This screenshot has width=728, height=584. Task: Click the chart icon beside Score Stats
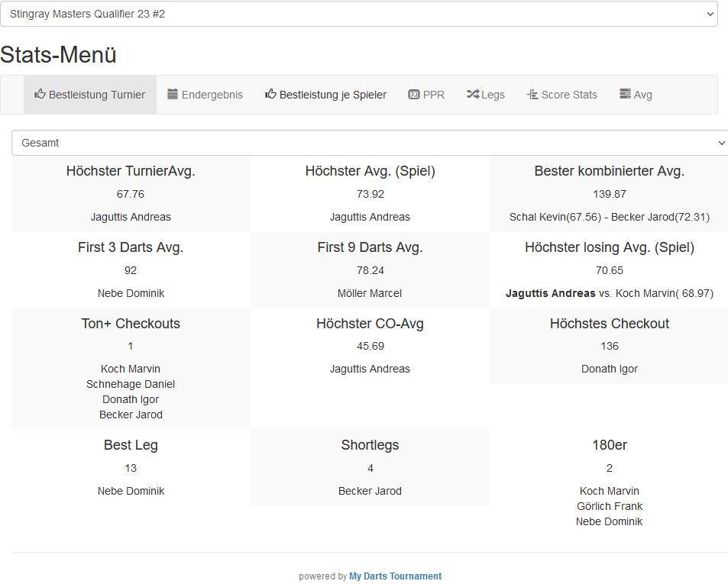tap(532, 95)
